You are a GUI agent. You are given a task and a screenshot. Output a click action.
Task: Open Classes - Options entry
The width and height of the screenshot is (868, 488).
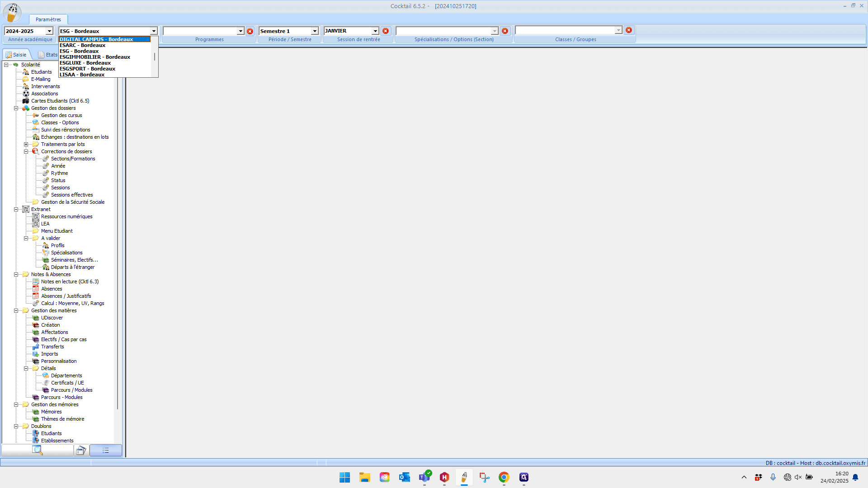click(60, 122)
